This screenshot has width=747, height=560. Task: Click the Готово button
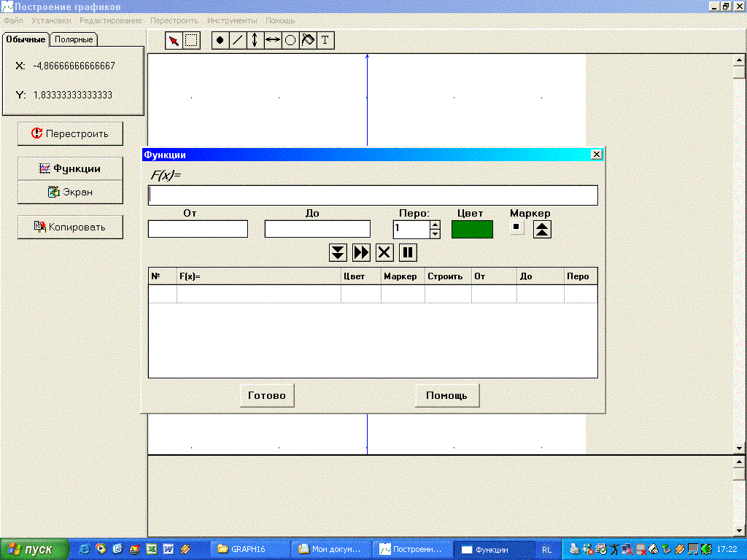click(x=267, y=395)
